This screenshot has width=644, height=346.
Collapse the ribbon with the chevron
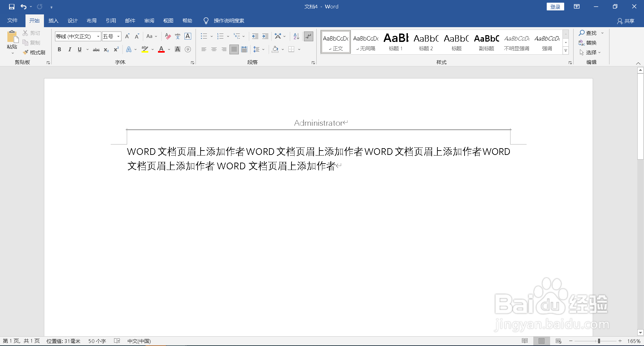tap(638, 63)
